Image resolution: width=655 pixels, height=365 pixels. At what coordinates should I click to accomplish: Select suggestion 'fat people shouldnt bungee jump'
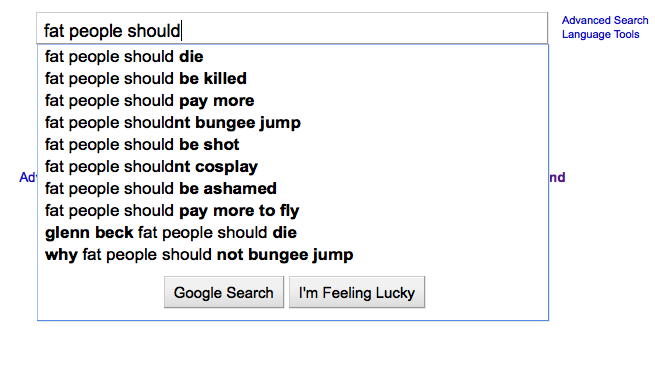point(292,123)
